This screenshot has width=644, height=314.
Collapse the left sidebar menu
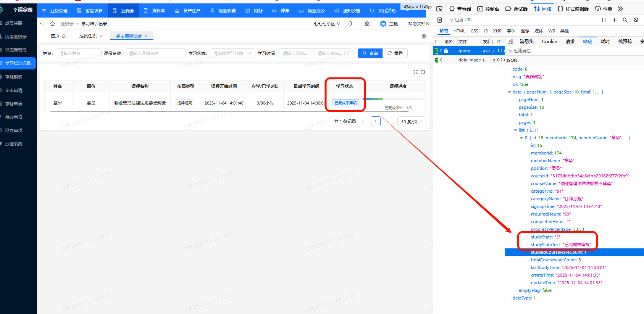pyautogui.click(x=42, y=24)
